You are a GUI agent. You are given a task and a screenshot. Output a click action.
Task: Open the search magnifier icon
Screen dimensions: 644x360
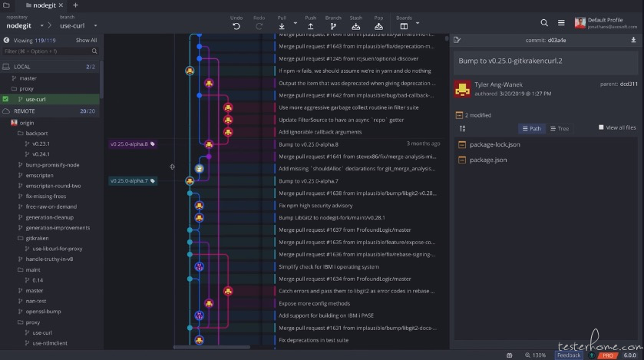(544, 22)
